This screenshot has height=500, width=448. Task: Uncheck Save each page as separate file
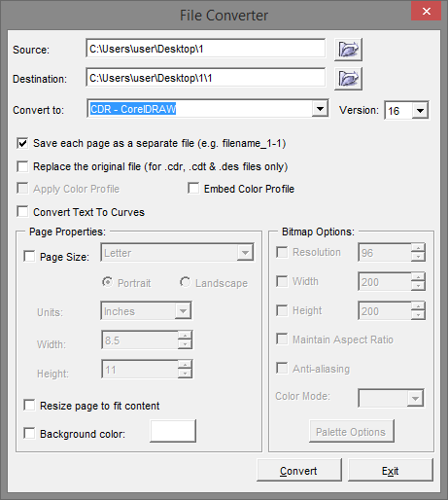point(22,143)
